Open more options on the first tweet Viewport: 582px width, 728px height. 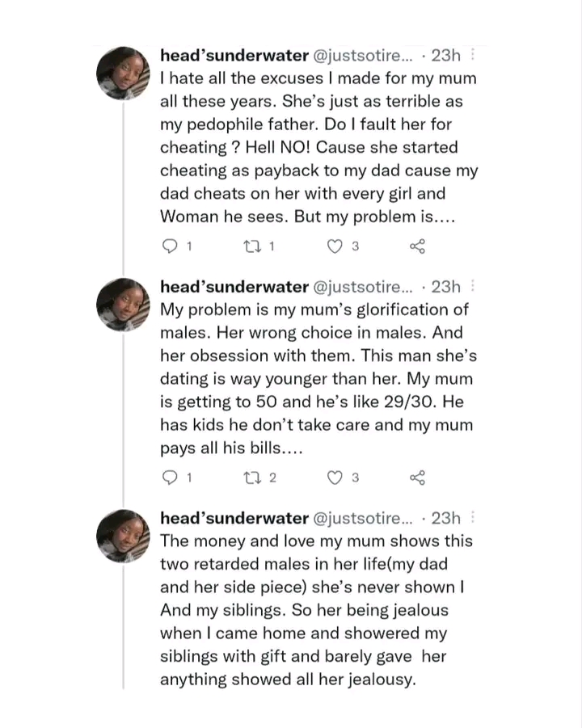[473, 56]
